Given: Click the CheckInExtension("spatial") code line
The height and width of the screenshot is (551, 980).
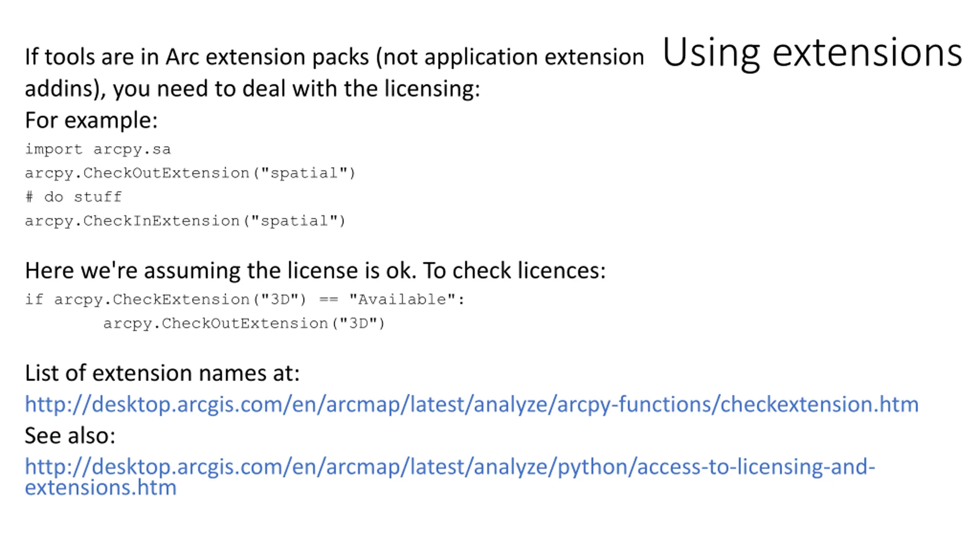Looking at the screenshot, I should [x=185, y=221].
